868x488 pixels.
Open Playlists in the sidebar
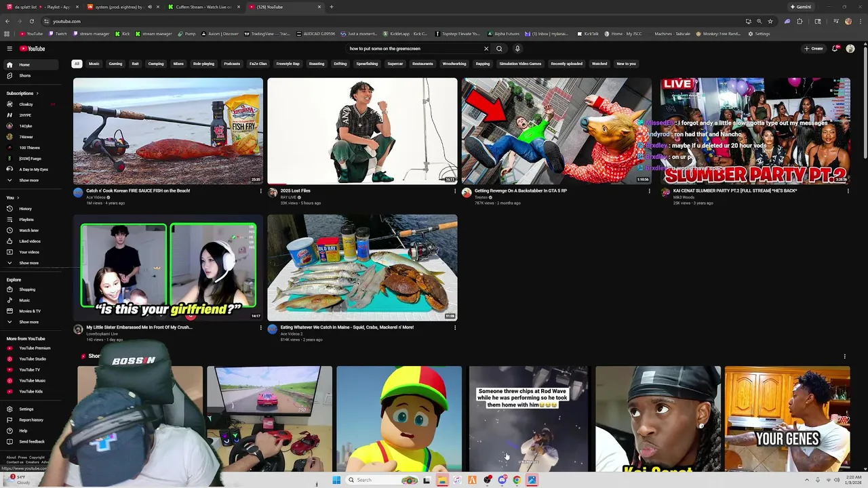coord(26,220)
